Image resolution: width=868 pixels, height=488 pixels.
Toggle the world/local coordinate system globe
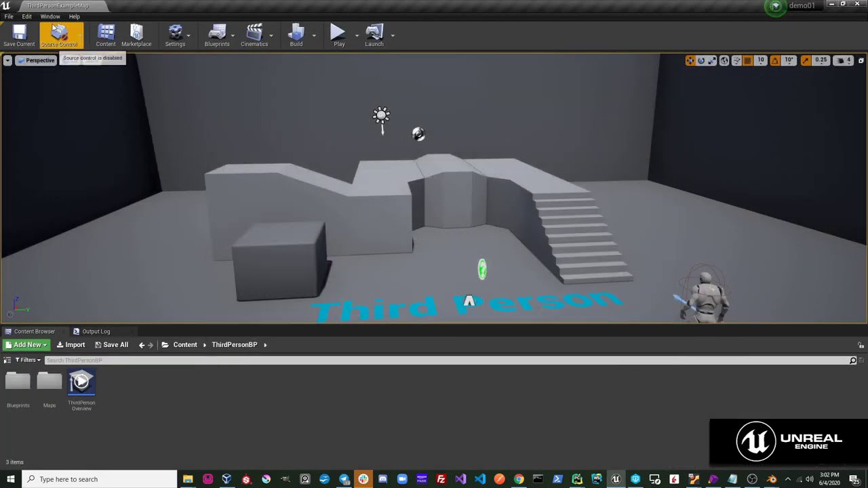(x=724, y=60)
